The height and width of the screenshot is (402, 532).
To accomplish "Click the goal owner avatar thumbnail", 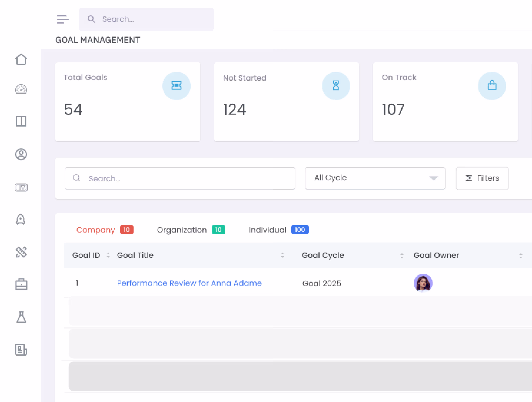I will pyautogui.click(x=423, y=283).
